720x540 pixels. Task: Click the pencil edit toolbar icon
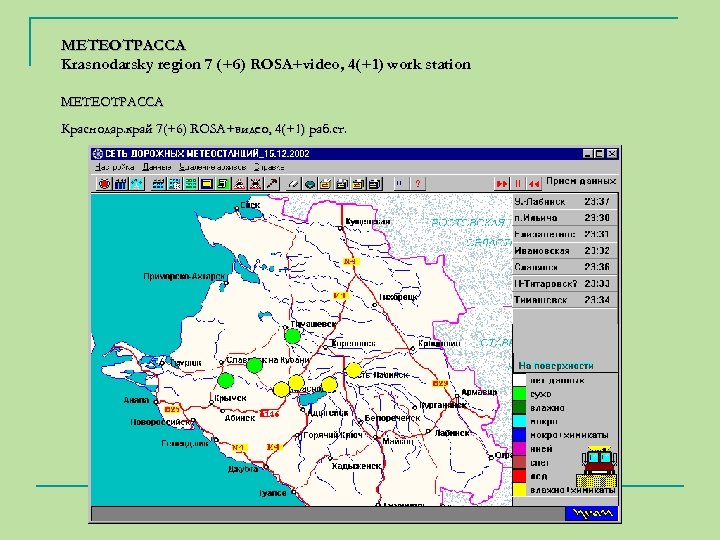[293, 184]
